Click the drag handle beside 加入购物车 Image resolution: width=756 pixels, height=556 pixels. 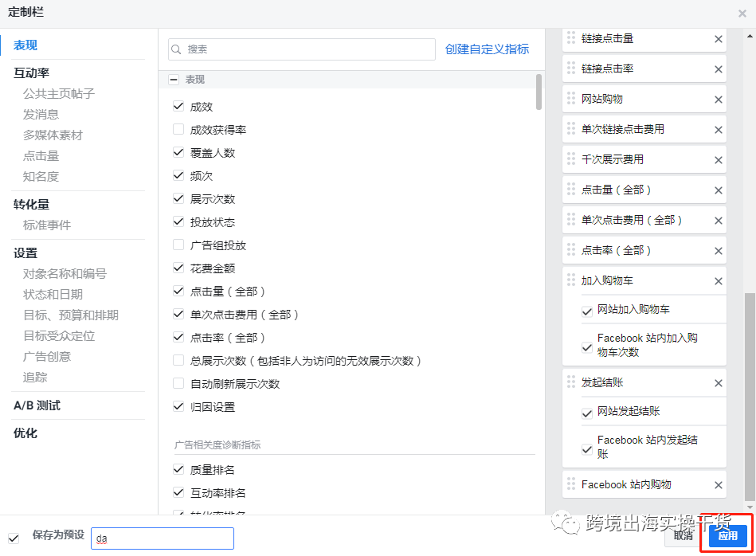click(x=571, y=280)
